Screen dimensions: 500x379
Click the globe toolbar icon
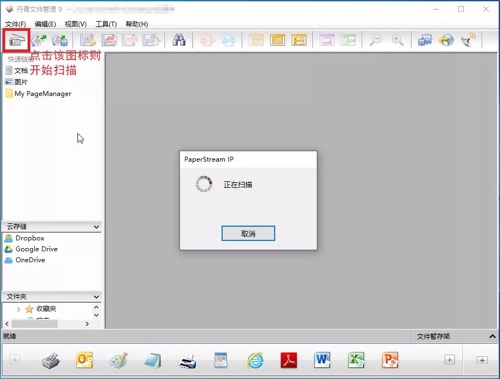point(446,40)
